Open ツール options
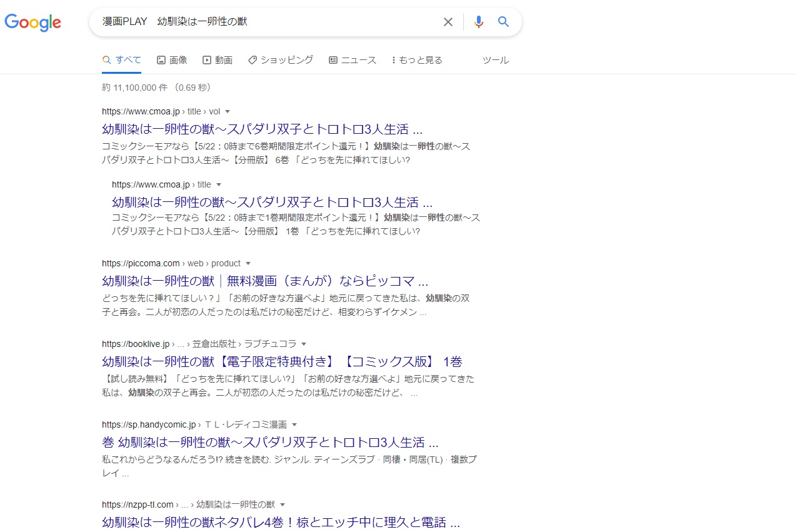This screenshot has height=532, width=797. tap(496, 60)
